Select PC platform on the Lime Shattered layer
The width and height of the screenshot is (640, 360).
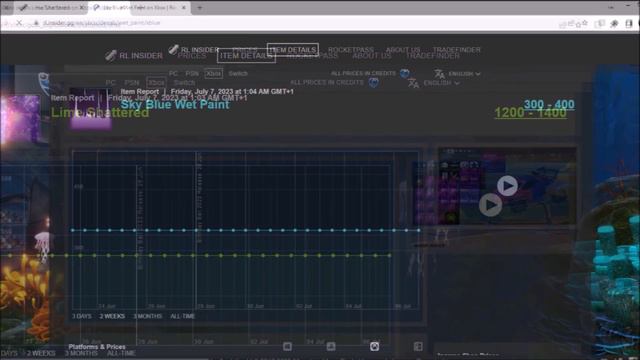pos(110,82)
